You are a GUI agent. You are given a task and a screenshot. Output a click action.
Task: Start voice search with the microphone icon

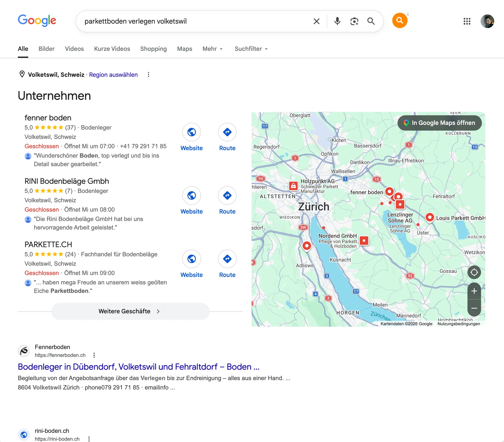pyautogui.click(x=337, y=21)
